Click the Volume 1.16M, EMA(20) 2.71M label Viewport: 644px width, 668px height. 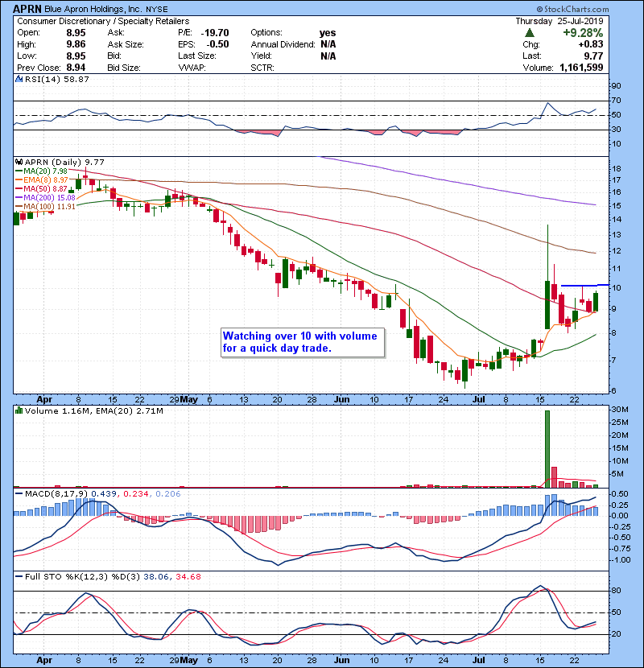click(x=93, y=411)
